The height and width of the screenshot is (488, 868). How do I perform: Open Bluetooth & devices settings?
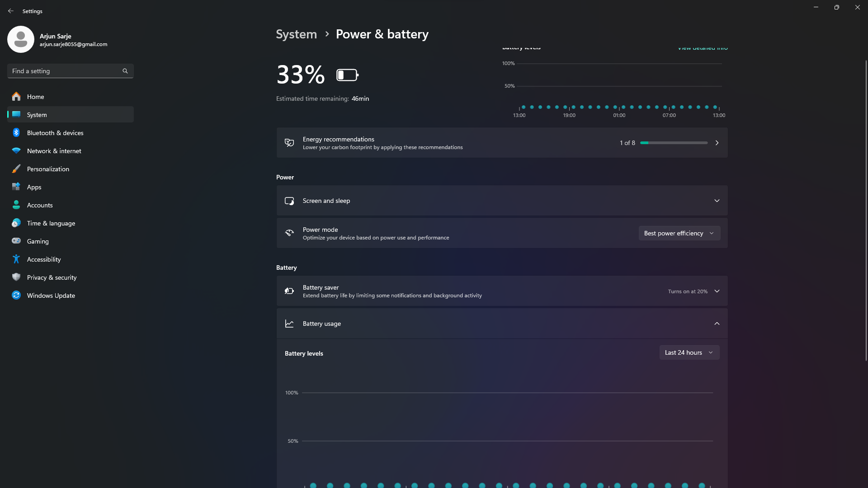pyautogui.click(x=54, y=132)
